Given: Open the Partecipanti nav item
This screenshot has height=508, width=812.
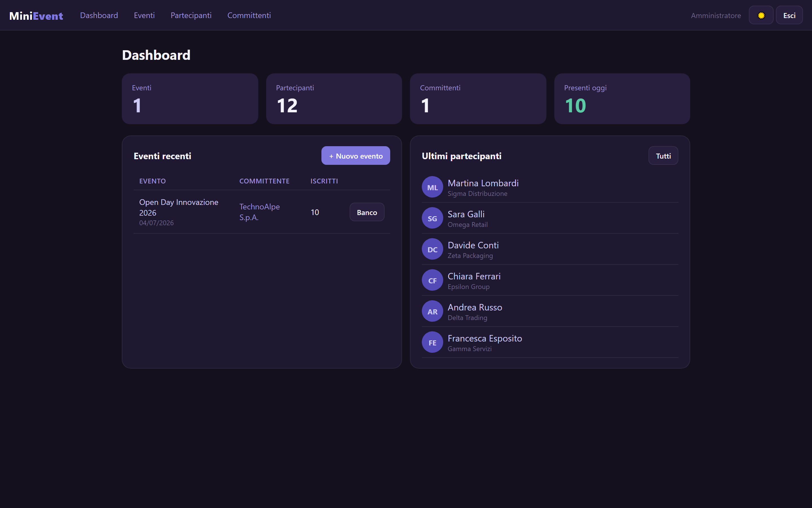Looking at the screenshot, I should [191, 16].
